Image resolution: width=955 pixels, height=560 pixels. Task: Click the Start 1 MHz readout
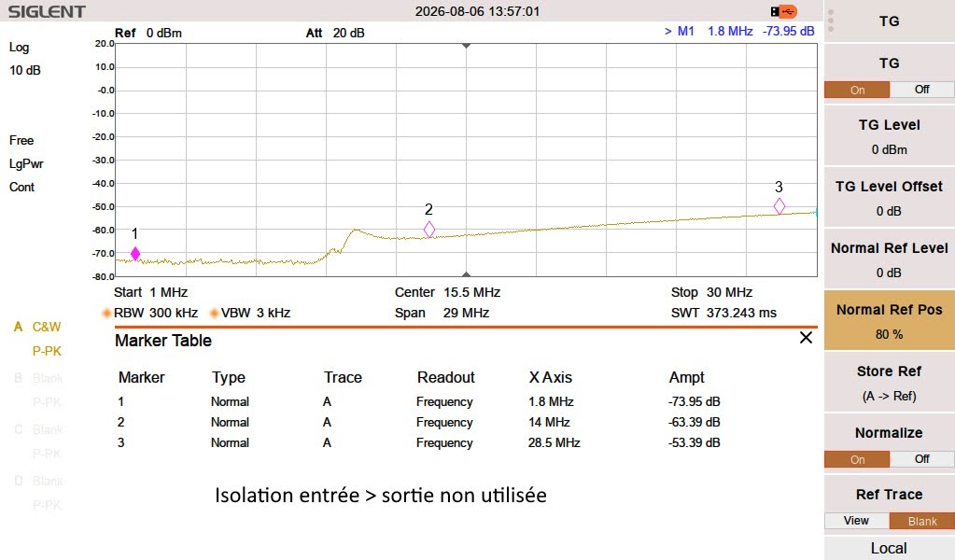tap(150, 292)
